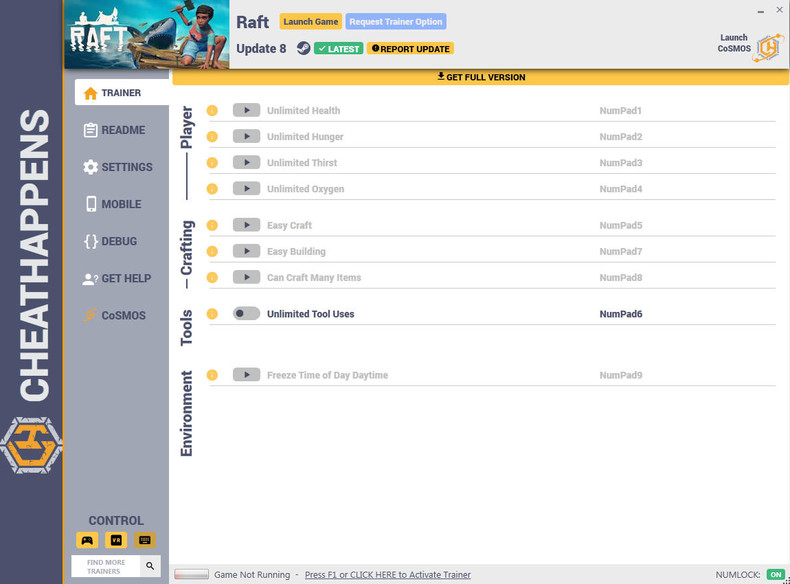Click the info icon for Unlimited Tool Uses

coord(212,314)
